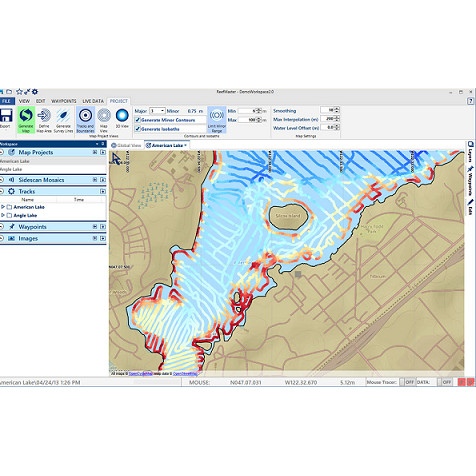The height and width of the screenshot is (476, 476).
Task: Toggle Generate Isobaths checkbox
Action: tap(137, 129)
